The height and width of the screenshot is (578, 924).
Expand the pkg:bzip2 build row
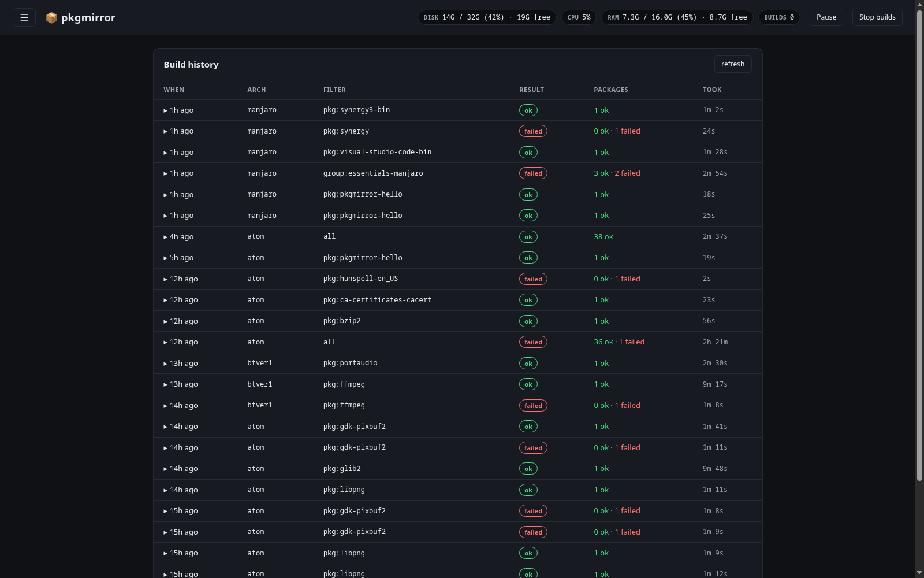457,321
